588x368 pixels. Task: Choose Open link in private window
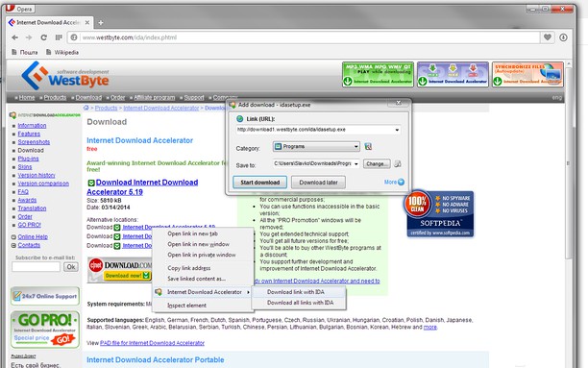click(x=202, y=255)
